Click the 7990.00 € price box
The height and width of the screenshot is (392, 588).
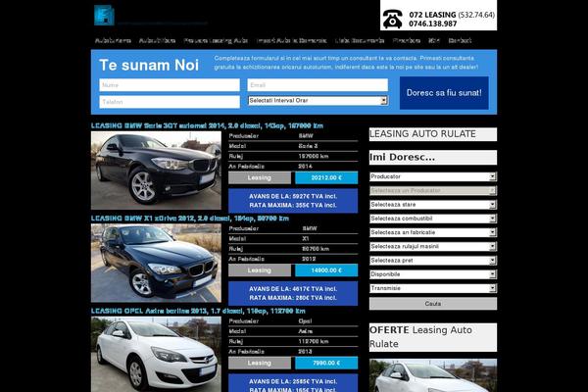click(x=326, y=364)
